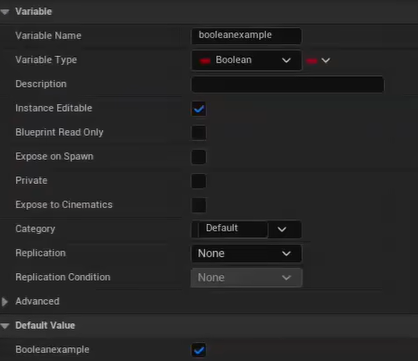Click the empty Description text field
This screenshot has width=418, height=361.
pyautogui.click(x=288, y=85)
